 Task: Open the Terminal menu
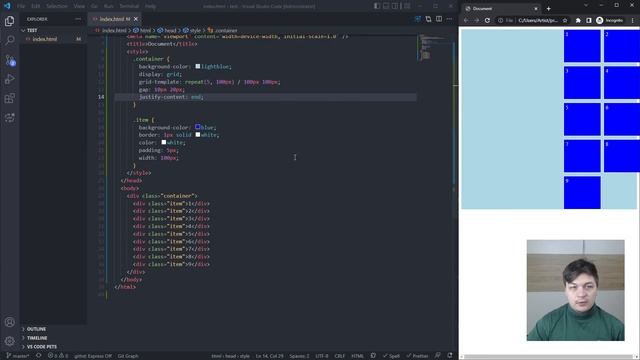click(129, 7)
